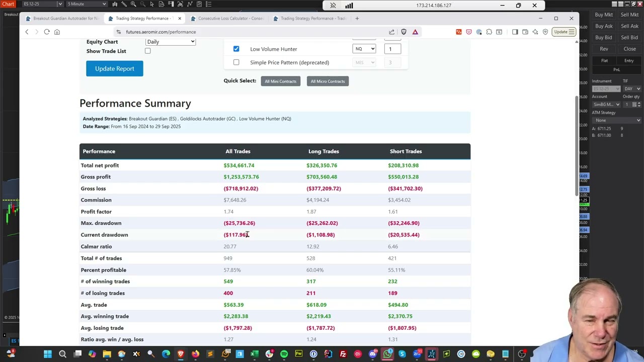Select the chart bar style icon
The image size is (644, 362).
pos(115,4)
